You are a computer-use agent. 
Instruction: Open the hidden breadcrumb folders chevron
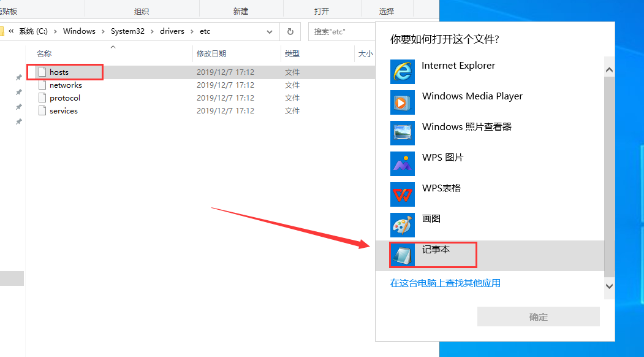[11, 31]
